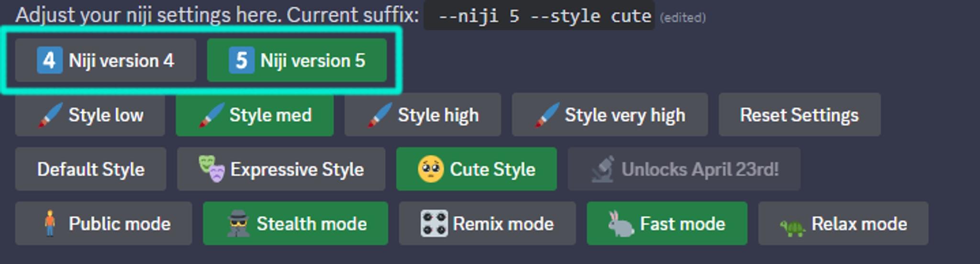
Task: Click the '(edited)' message label
Action: pyautogui.click(x=682, y=18)
